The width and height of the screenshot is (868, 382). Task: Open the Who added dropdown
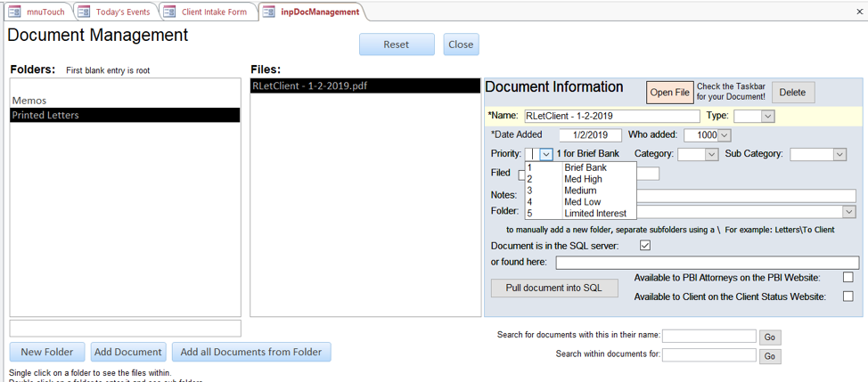click(724, 135)
